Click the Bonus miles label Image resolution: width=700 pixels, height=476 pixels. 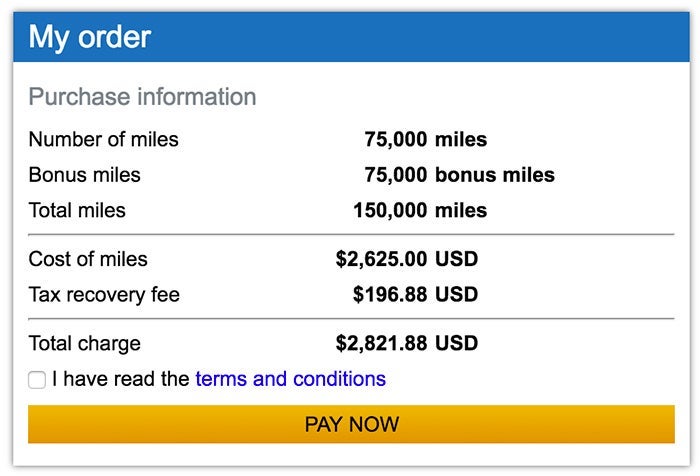(x=84, y=175)
